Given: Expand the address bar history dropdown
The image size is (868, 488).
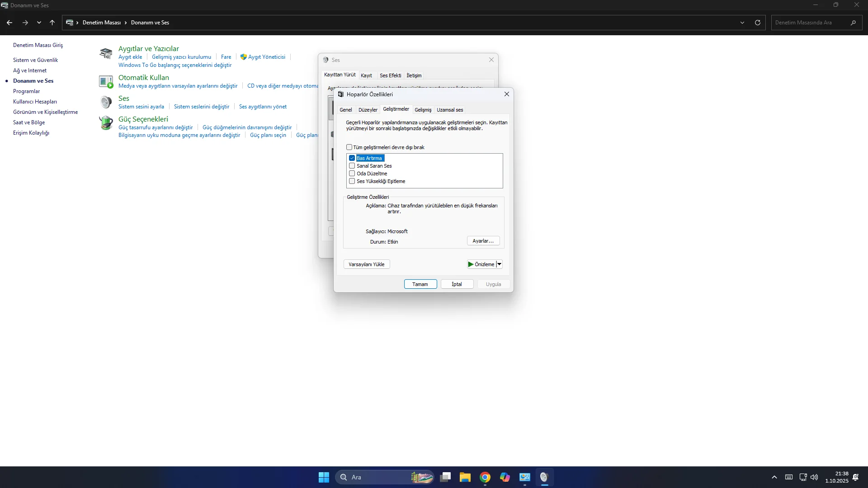Looking at the screenshot, I should point(742,23).
